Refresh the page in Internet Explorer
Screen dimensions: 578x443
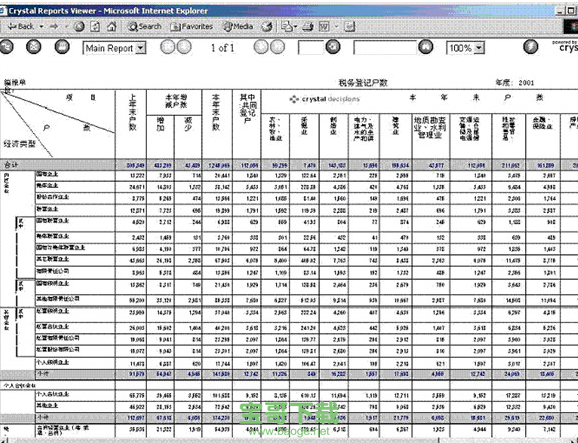[x=95, y=27]
